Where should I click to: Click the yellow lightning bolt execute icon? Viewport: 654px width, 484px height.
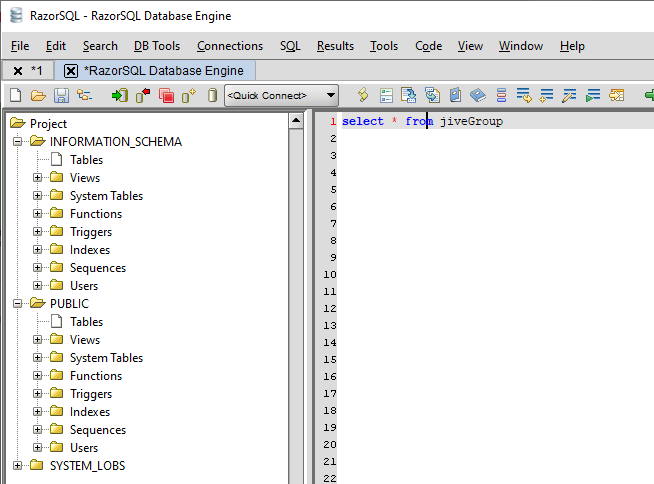363,95
